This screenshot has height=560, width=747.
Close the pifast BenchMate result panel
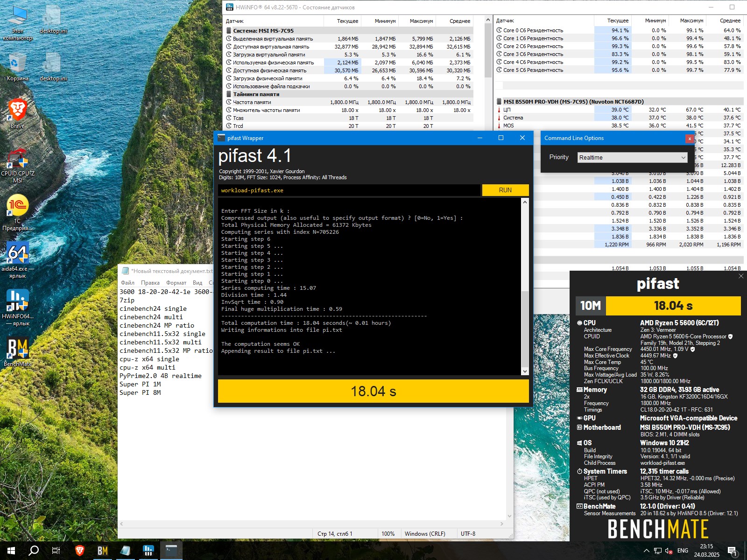click(x=741, y=276)
